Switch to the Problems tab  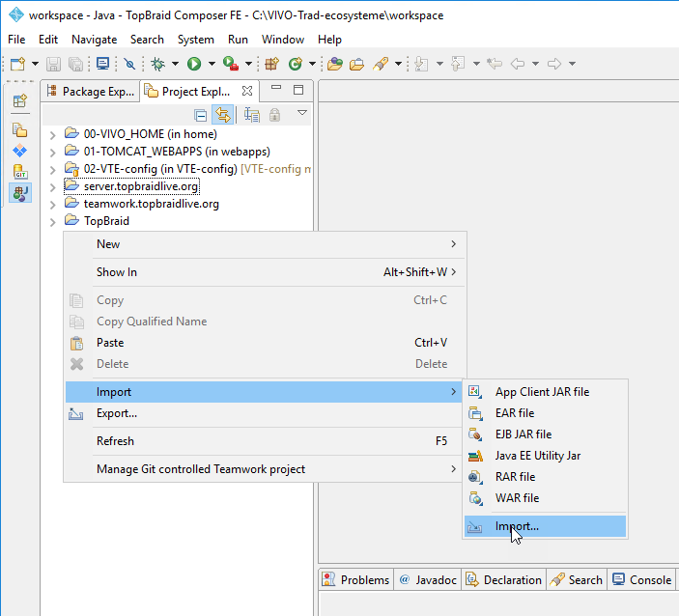point(356,580)
